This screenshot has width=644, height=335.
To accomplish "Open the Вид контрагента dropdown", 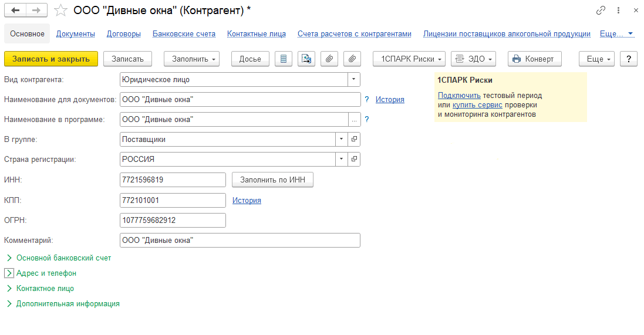I will [x=353, y=79].
